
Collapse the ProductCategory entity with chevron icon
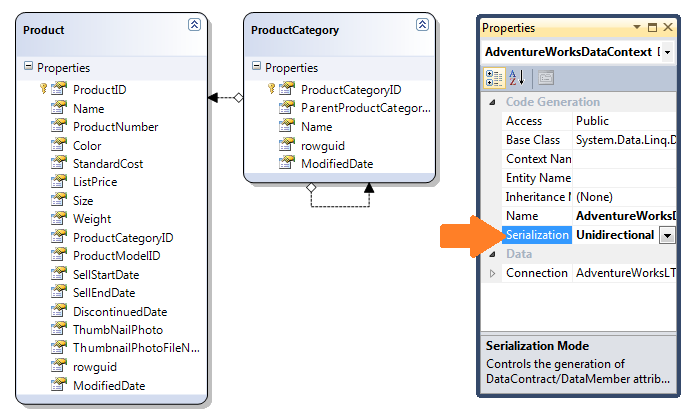tap(422, 25)
